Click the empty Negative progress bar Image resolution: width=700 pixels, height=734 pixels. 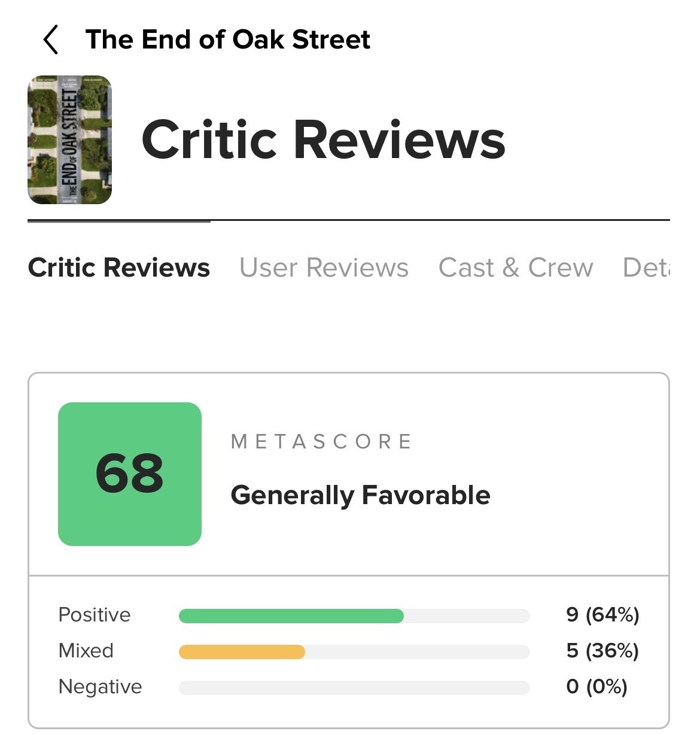354,687
